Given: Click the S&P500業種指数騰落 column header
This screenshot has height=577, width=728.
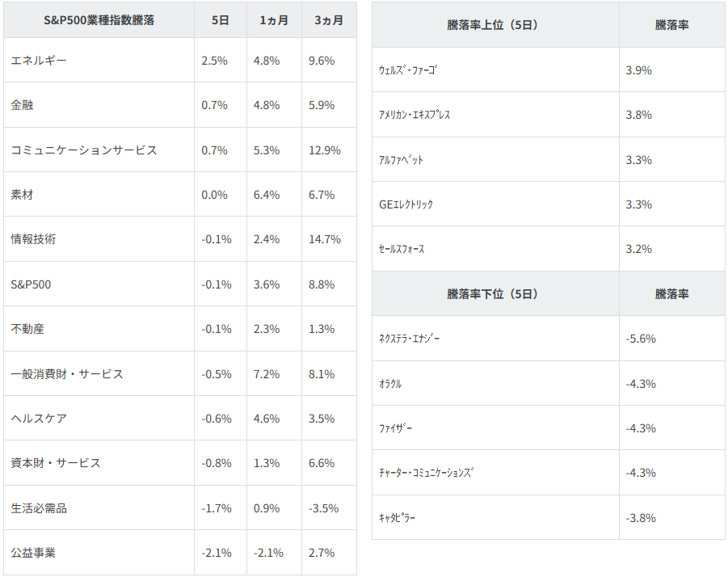Looking at the screenshot, I should [x=99, y=20].
